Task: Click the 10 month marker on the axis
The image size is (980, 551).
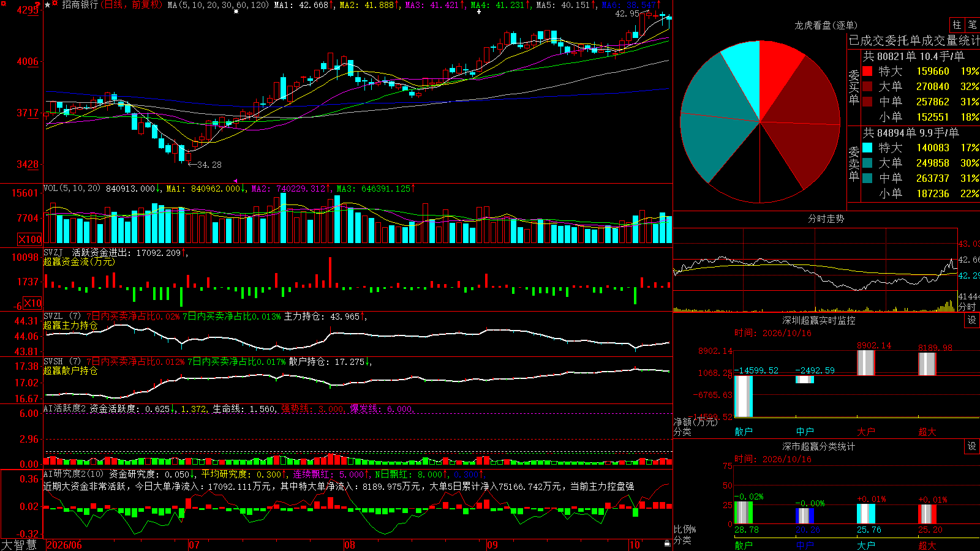Action: coord(635,545)
